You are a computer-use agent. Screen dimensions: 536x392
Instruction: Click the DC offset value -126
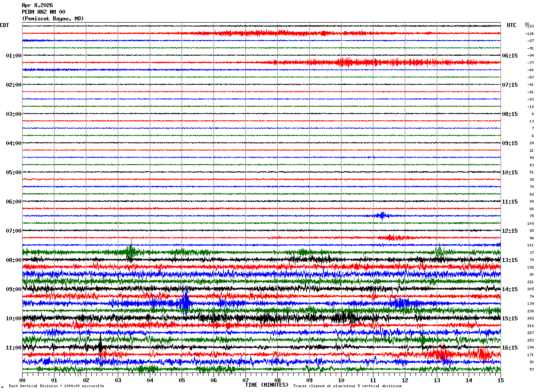(x=529, y=34)
